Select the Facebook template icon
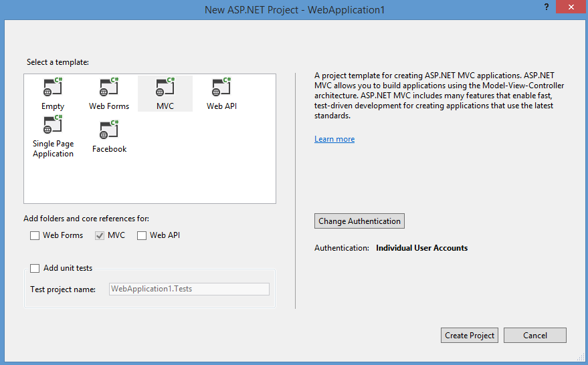The width and height of the screenshot is (588, 365). click(109, 129)
